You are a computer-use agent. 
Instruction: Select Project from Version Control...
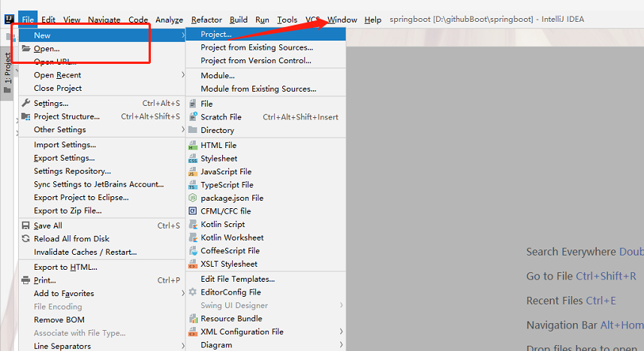pos(266,60)
